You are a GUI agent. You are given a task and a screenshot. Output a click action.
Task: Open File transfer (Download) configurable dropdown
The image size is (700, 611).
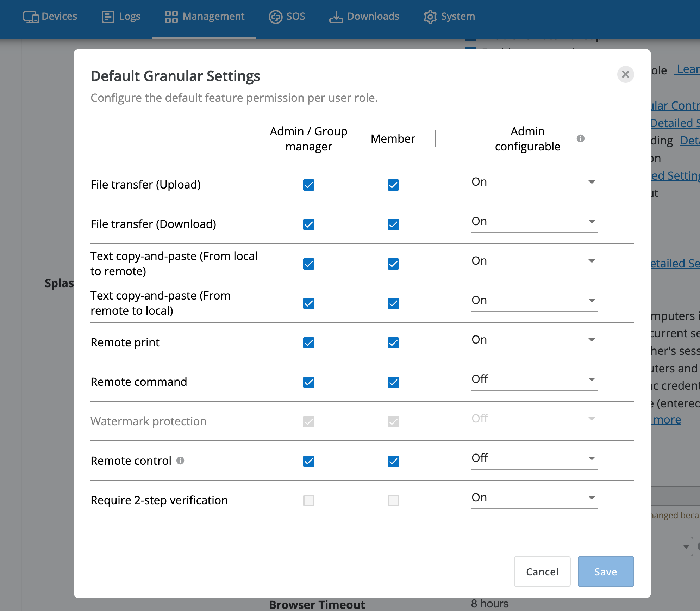(x=535, y=222)
